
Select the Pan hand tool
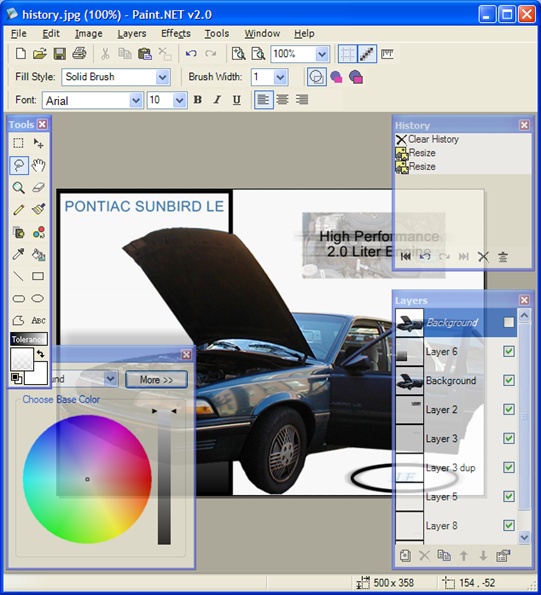[38, 165]
